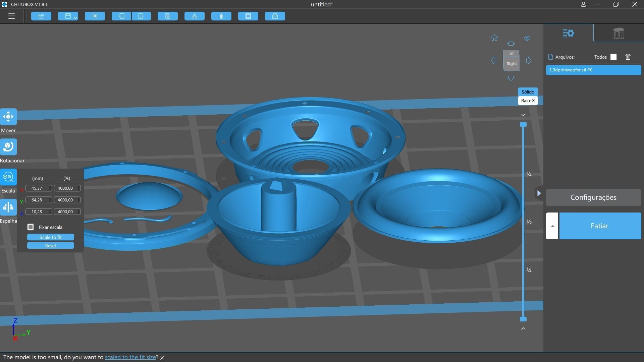Select the Espelhar mirror tool icon
644x362 pixels.
coord(8,207)
